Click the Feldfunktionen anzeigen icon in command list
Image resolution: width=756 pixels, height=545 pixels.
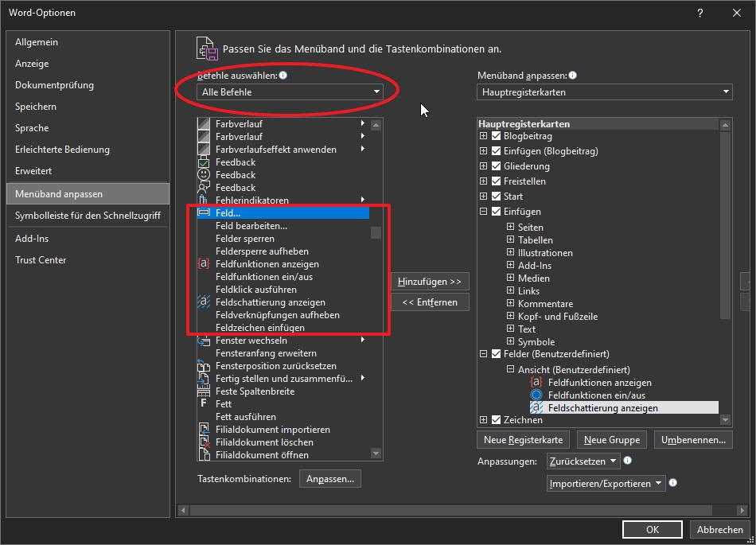(204, 263)
